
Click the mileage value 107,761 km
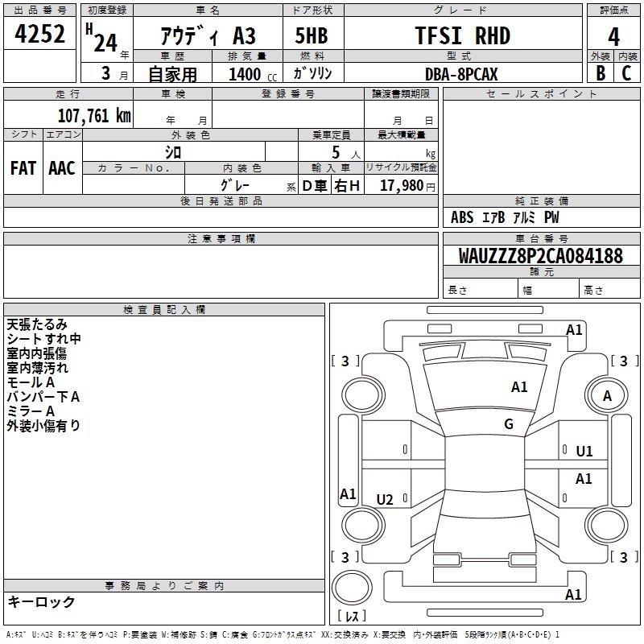tap(93, 115)
